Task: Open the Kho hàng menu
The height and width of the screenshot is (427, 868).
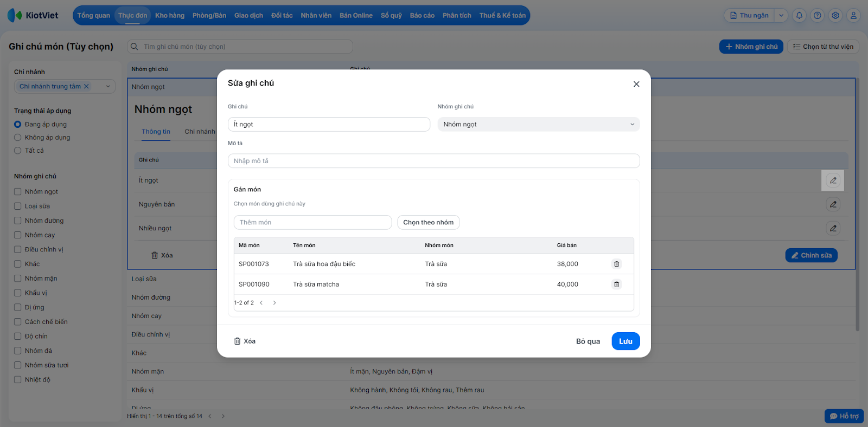Action: pyautogui.click(x=170, y=16)
